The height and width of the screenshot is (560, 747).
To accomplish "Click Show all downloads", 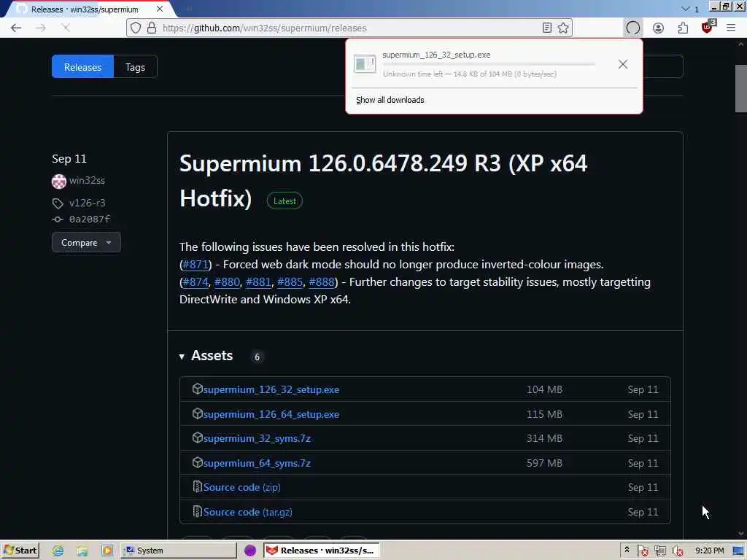I will (390, 100).
